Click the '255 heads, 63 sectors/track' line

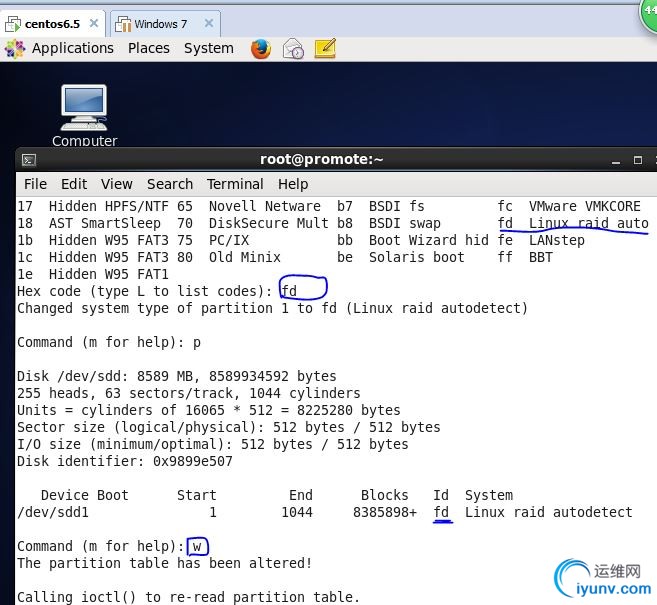pyautogui.click(x=189, y=393)
